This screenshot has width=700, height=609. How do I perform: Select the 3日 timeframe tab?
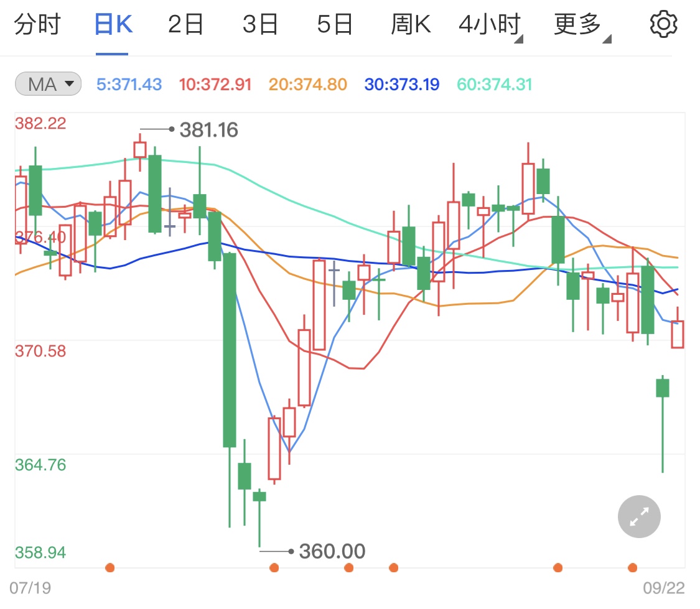coord(260,24)
